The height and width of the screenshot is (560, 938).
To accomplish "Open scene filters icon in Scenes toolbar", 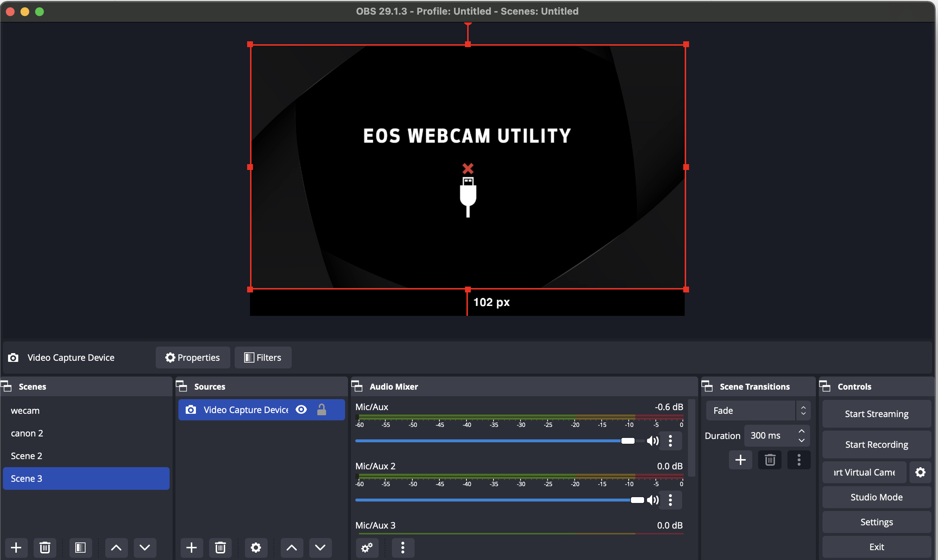I will tap(80, 548).
